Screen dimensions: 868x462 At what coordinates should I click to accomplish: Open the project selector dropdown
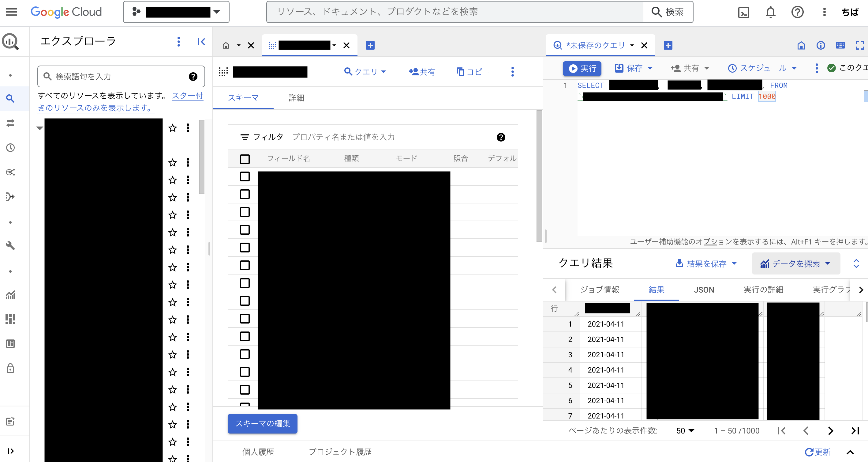click(217, 12)
